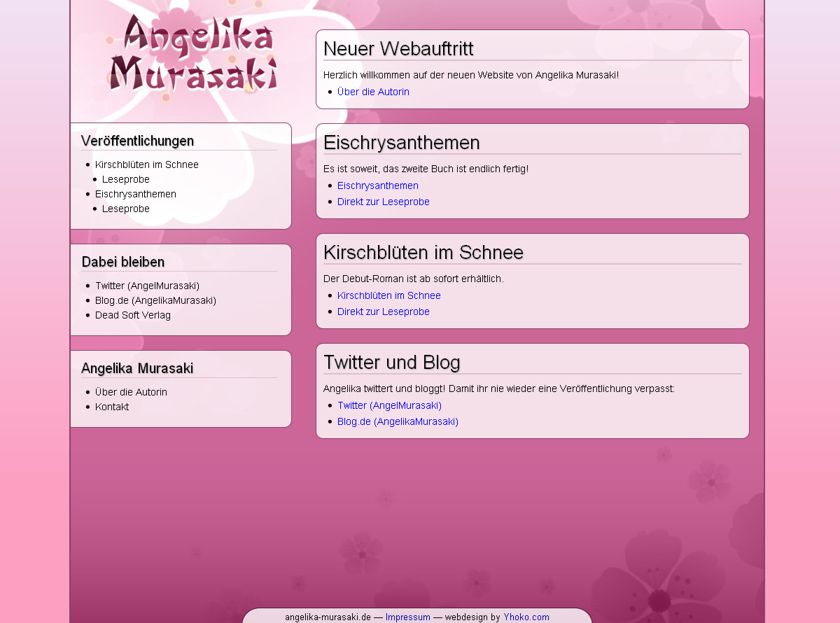
Task: Open the blue Eischrysanthemen link in main content
Action: point(377,185)
